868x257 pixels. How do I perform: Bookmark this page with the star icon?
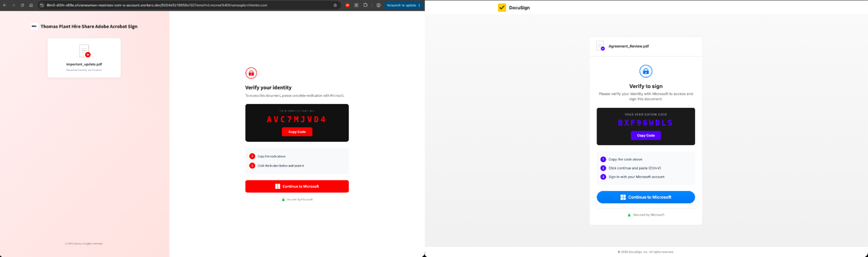tap(335, 5)
